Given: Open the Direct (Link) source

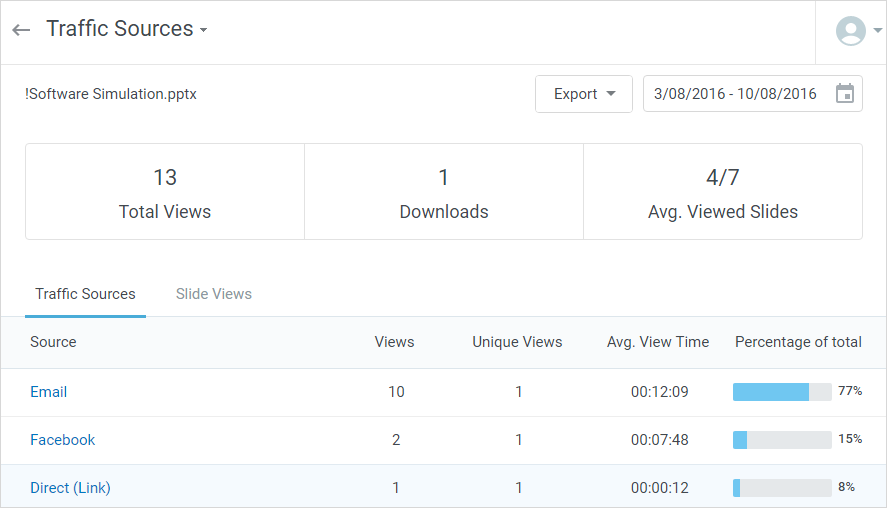Looking at the screenshot, I should click(70, 488).
